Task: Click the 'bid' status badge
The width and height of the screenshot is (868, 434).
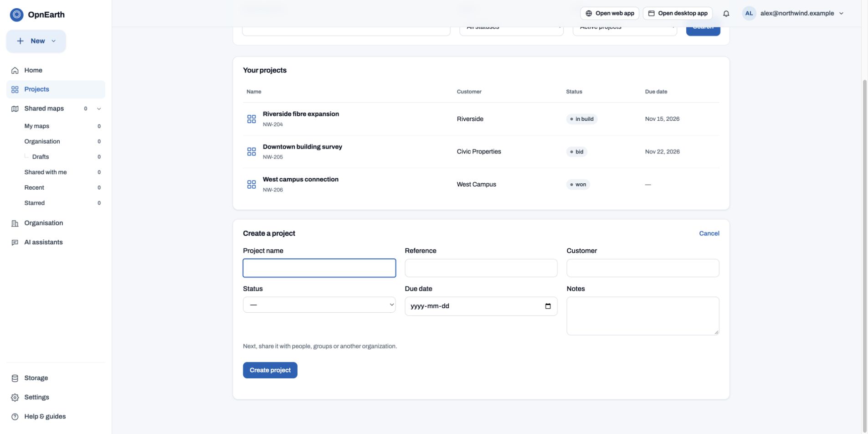Action: (576, 152)
